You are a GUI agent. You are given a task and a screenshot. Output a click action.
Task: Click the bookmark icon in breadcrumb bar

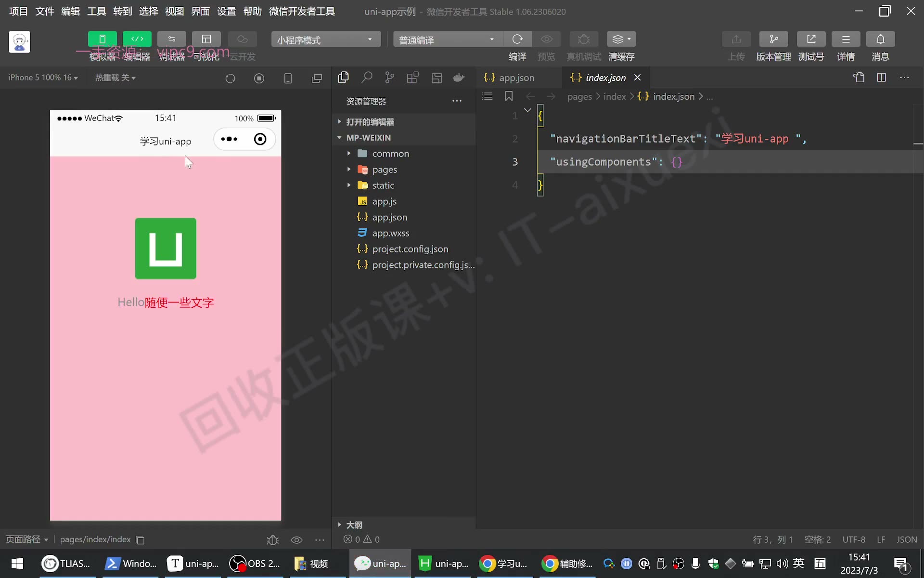tap(509, 96)
